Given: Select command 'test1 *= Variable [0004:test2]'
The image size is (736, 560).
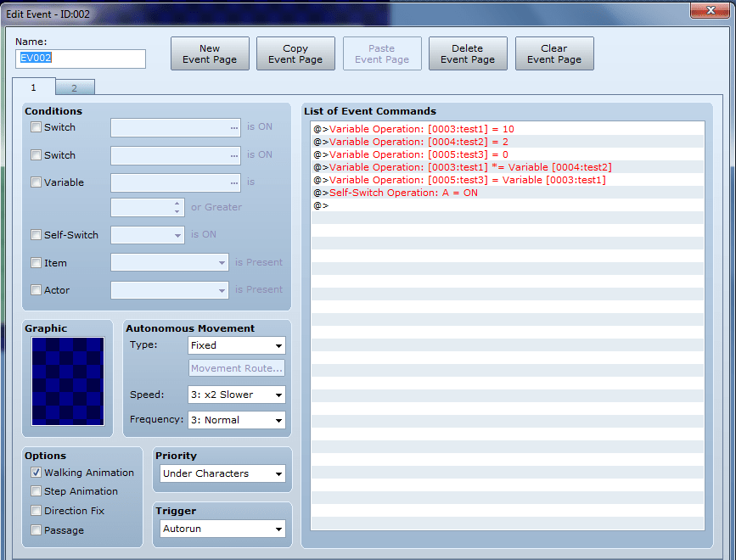Looking at the screenshot, I should (508, 167).
